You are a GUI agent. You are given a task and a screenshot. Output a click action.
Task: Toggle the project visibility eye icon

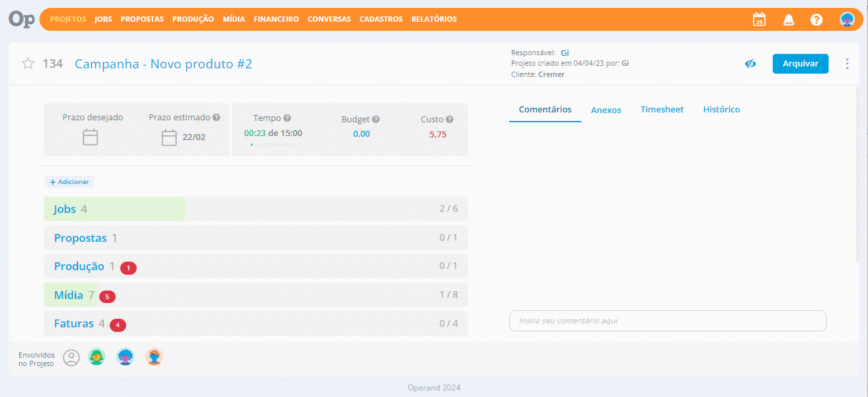(750, 64)
